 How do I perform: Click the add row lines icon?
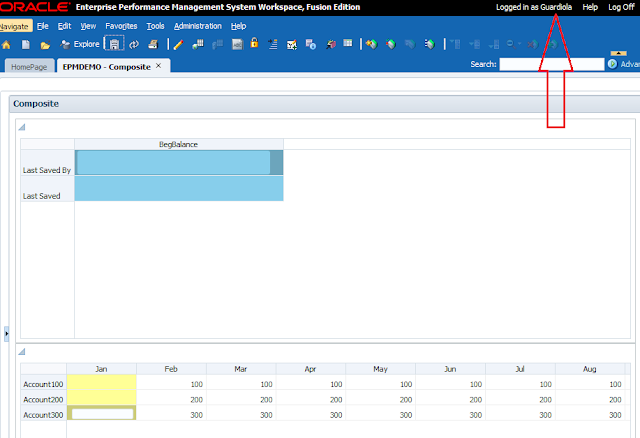[273, 44]
